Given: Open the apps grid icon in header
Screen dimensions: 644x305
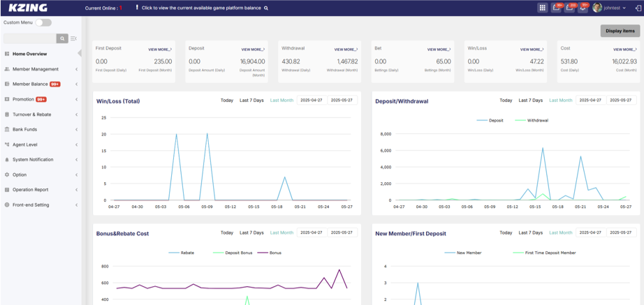Looking at the screenshot, I should pos(542,8).
